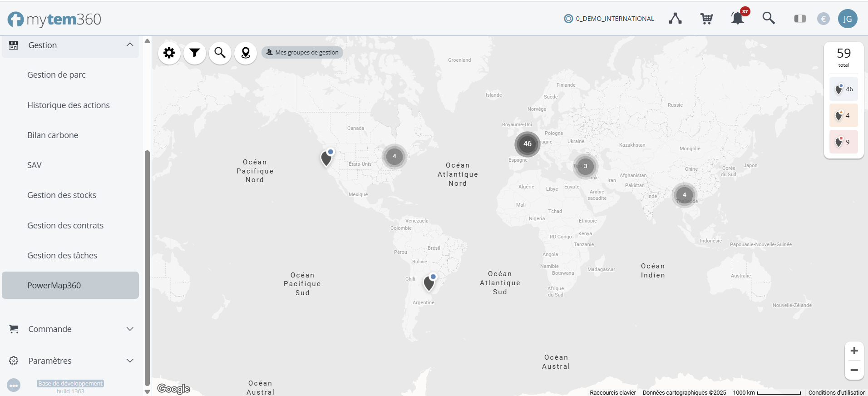Collapse the Gestion menu section
868x396 pixels.
pyautogui.click(x=130, y=45)
